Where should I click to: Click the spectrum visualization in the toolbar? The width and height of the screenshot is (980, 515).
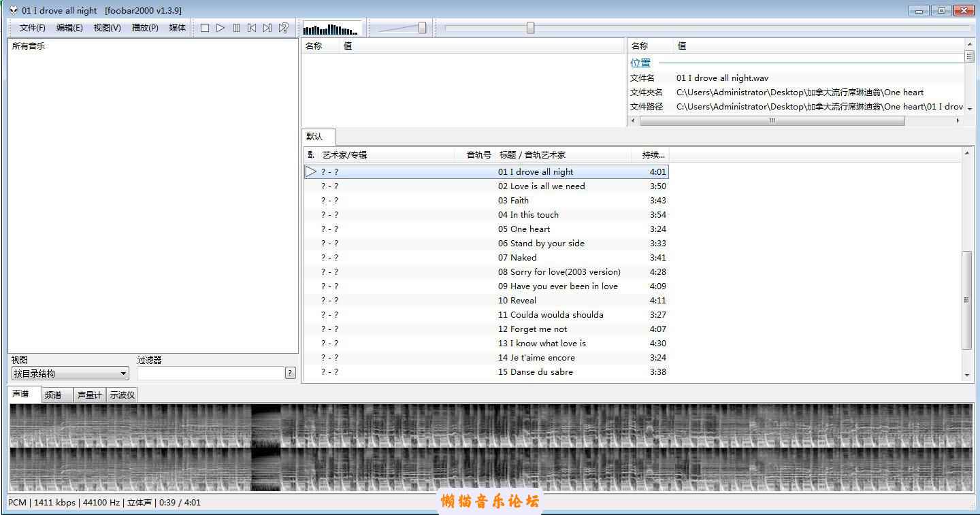pyautogui.click(x=331, y=29)
